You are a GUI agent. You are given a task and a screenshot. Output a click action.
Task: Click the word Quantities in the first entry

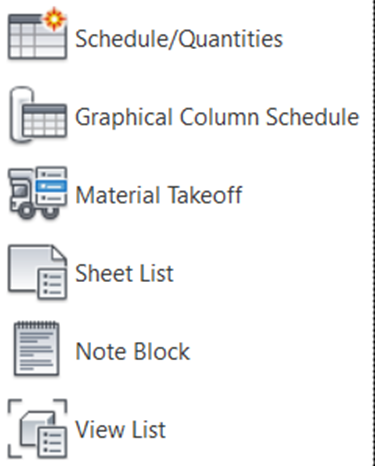click(231, 39)
